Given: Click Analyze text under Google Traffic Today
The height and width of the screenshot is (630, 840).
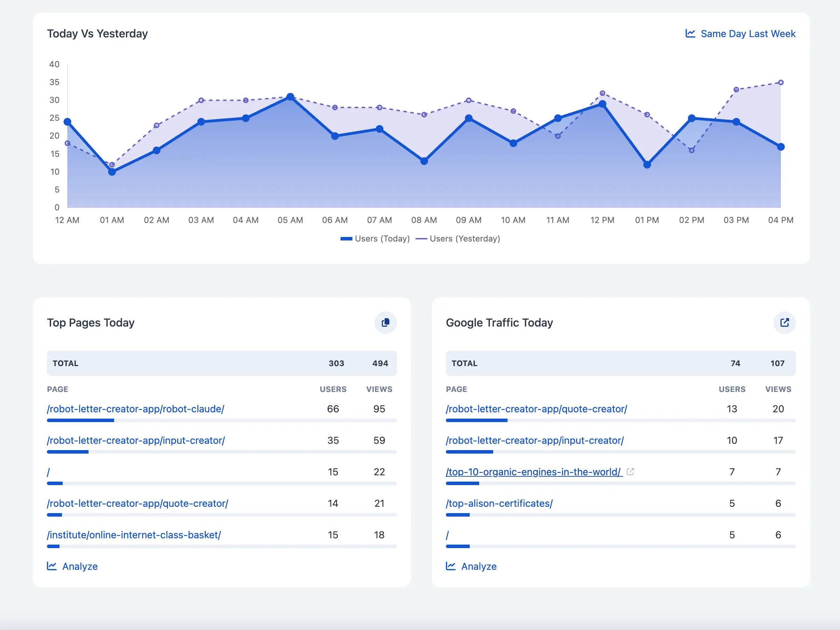Looking at the screenshot, I should point(478,566).
